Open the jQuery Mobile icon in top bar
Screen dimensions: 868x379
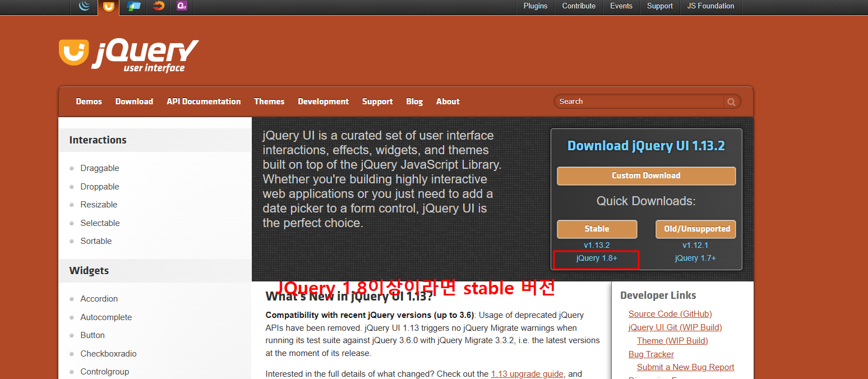click(134, 6)
